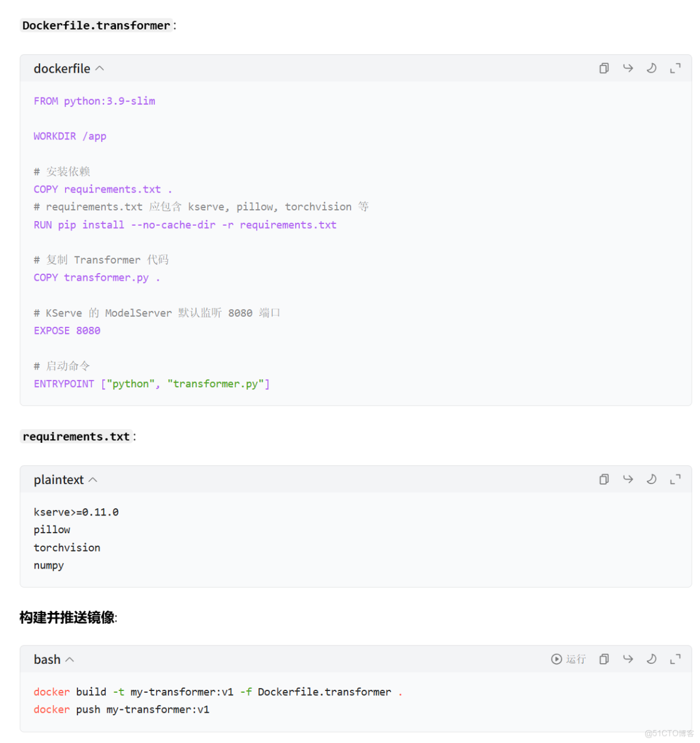Click the play icon beside 运行

click(556, 659)
